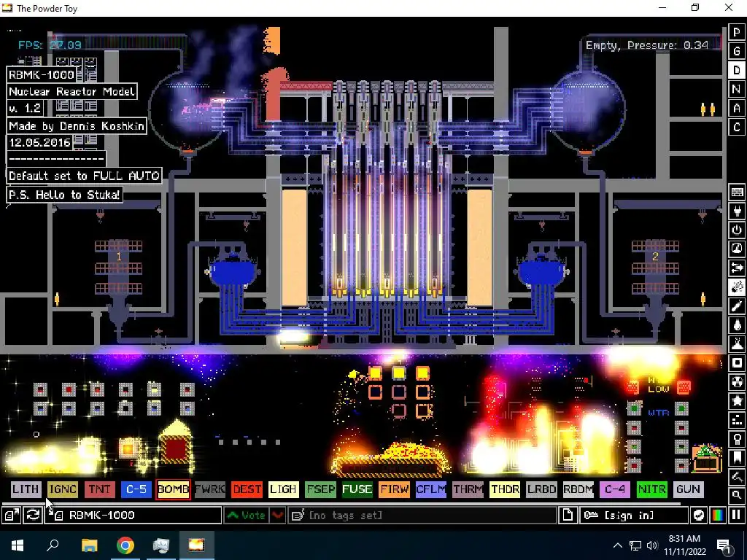Switch to the N display mode
The width and height of the screenshot is (747, 560).
[737, 89]
